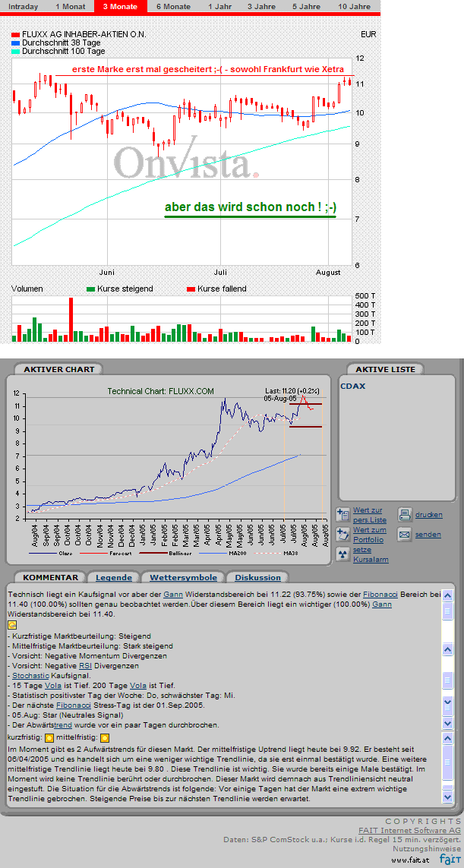Click the envelope icon beside senden
Screen dimensions: 464x868
click(405, 534)
